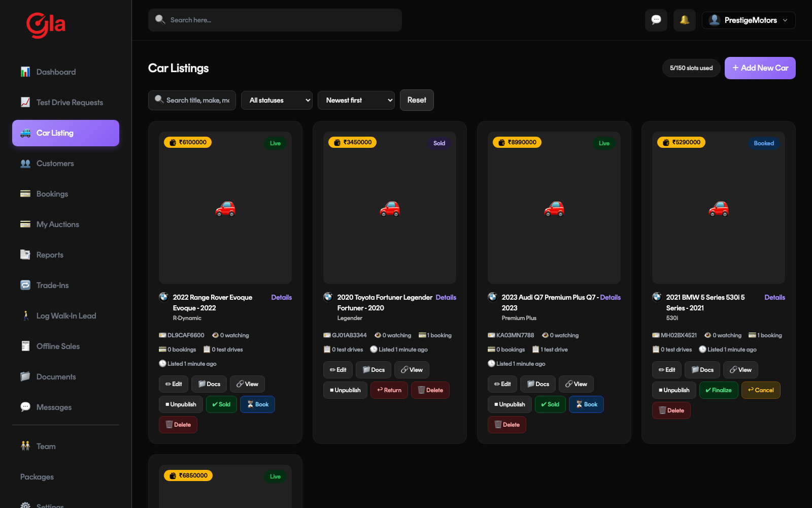Viewport: 812px width, 508px height.
Task: Click the brand logo beside 2023 Audi Q7 title
Action: (492, 297)
